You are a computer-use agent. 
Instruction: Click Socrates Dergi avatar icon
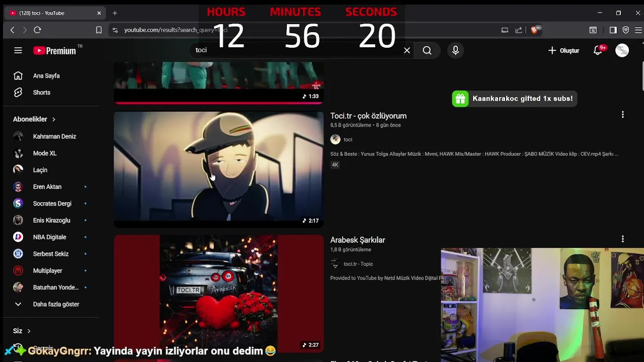click(18, 204)
